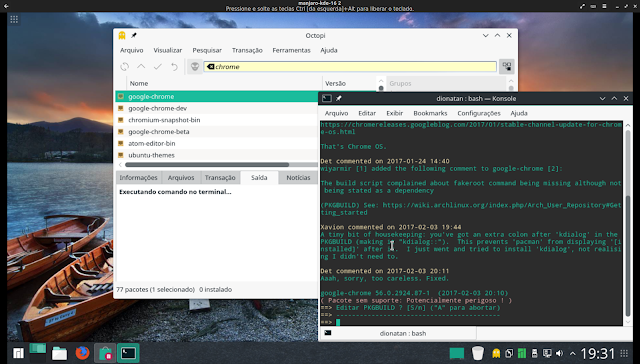Viewport: 640px width, 364px height.
Task: Click the package icon beside atom-editor-bin row
Action: pos(120,144)
